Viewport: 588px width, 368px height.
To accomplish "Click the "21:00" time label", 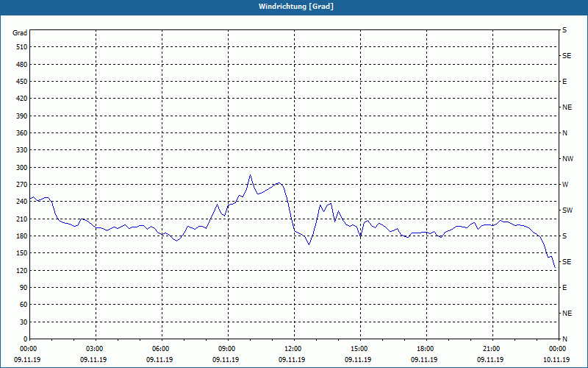I will click(490, 348).
